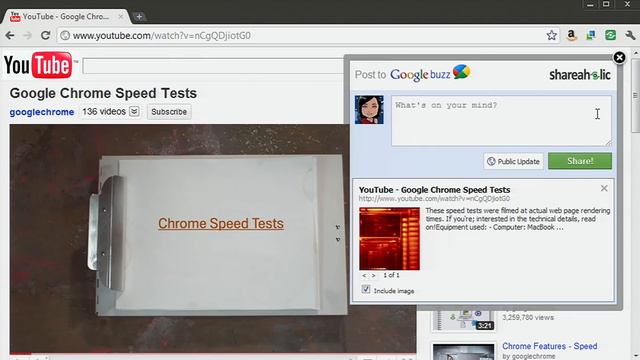Select the YouTube - Google Chrome tab
The height and width of the screenshot is (360, 640).
pyautogui.click(x=65, y=17)
